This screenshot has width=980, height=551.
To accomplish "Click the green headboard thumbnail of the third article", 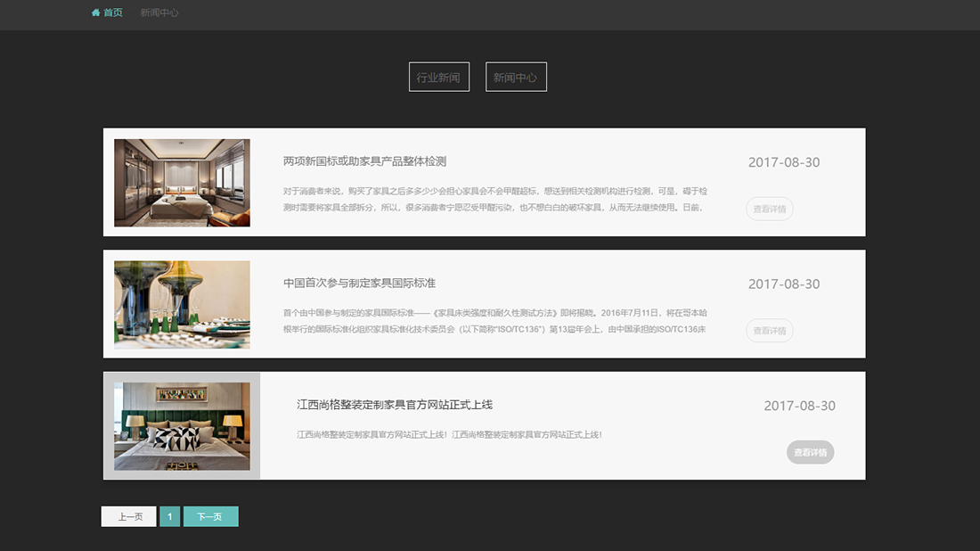I will click(181, 425).
